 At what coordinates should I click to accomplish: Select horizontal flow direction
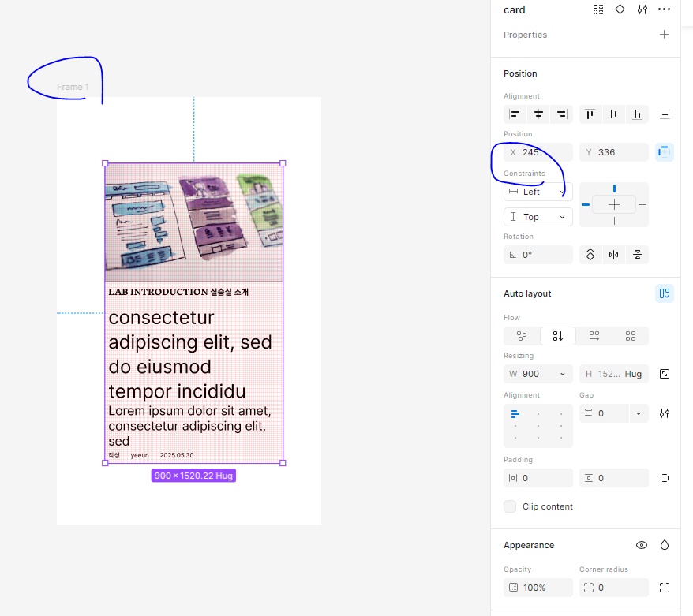pyautogui.click(x=594, y=336)
